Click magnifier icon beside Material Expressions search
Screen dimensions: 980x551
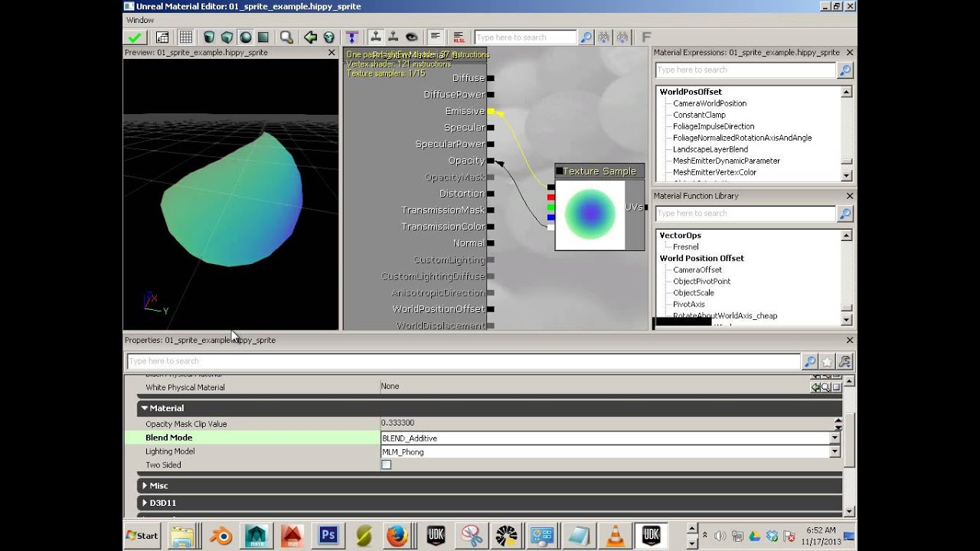[x=845, y=70]
